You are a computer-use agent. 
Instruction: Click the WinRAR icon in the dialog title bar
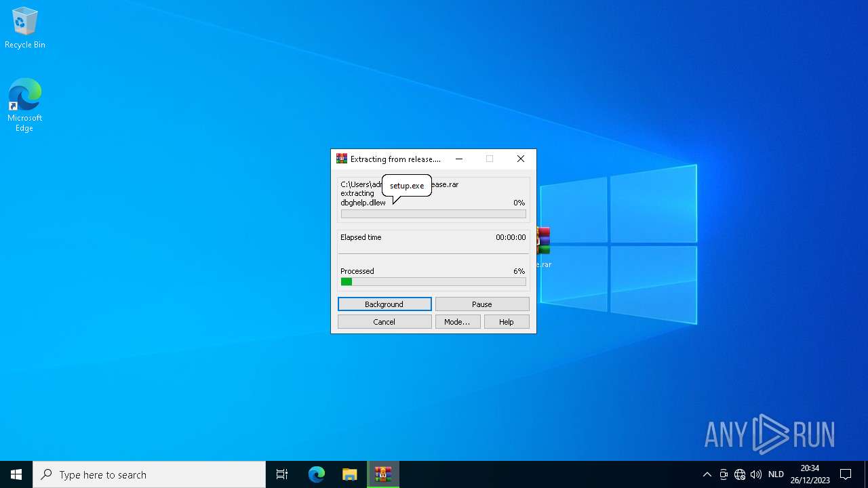tap(342, 159)
